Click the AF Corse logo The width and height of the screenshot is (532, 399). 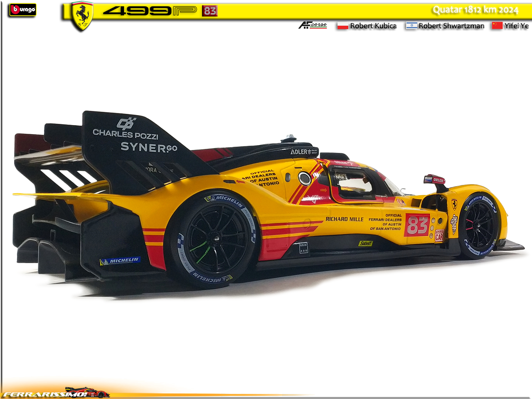point(313,25)
